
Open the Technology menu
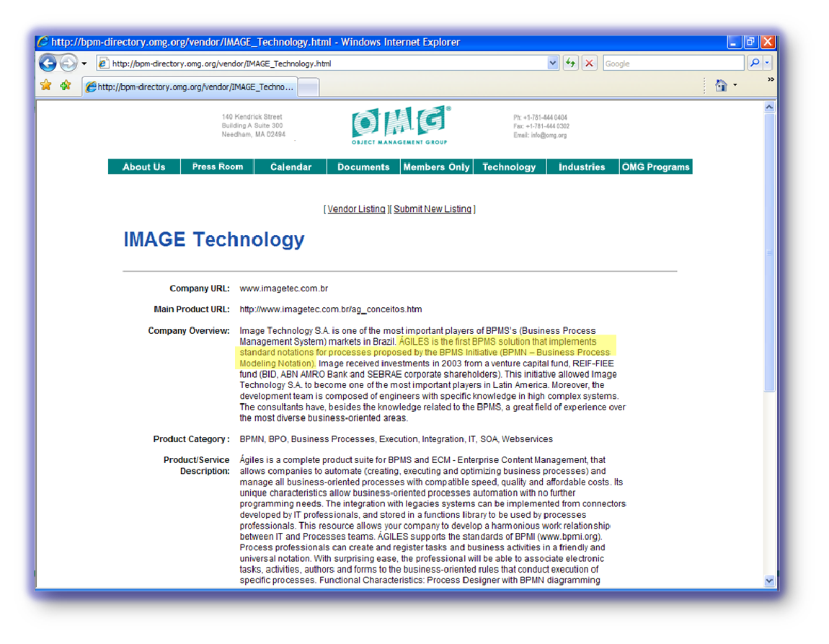[x=509, y=167]
